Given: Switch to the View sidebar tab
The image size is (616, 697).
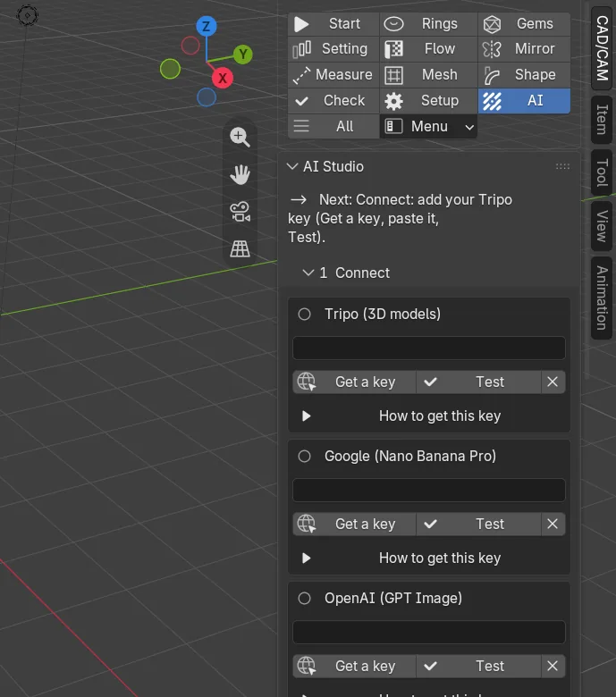Looking at the screenshot, I should click(x=602, y=226).
